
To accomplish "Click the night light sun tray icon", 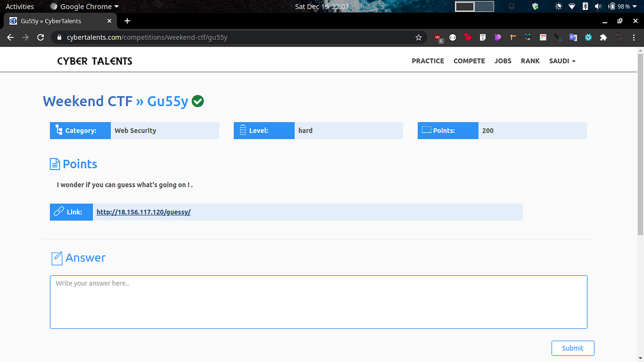I will pyautogui.click(x=559, y=7).
